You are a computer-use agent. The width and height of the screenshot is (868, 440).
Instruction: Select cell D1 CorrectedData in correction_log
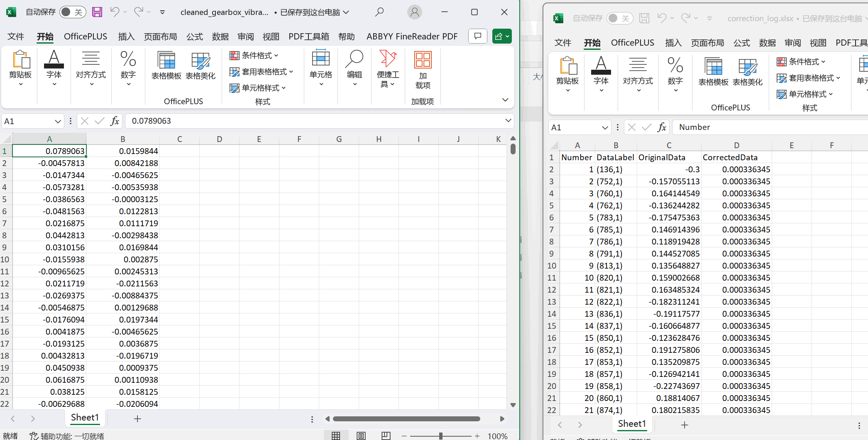pyautogui.click(x=736, y=157)
